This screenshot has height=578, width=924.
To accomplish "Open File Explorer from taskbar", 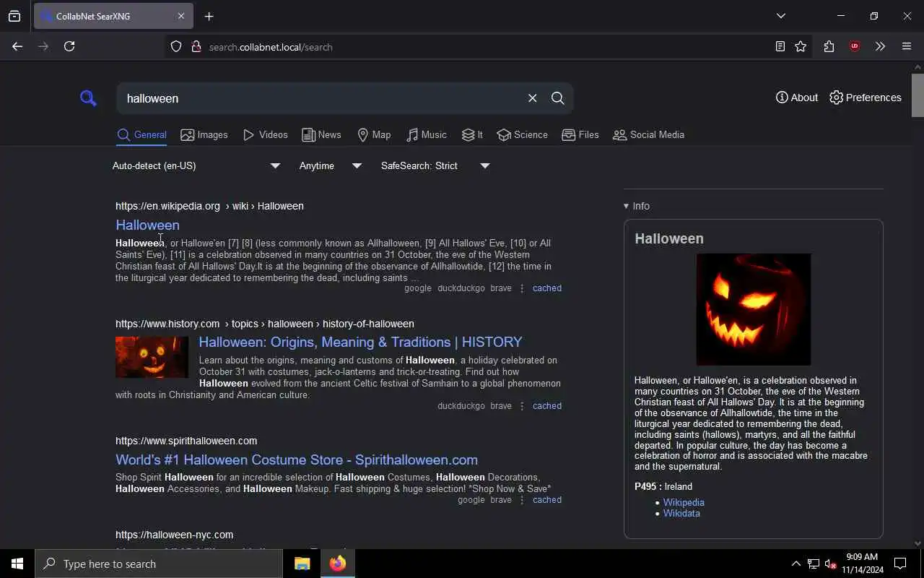I will [x=302, y=564].
